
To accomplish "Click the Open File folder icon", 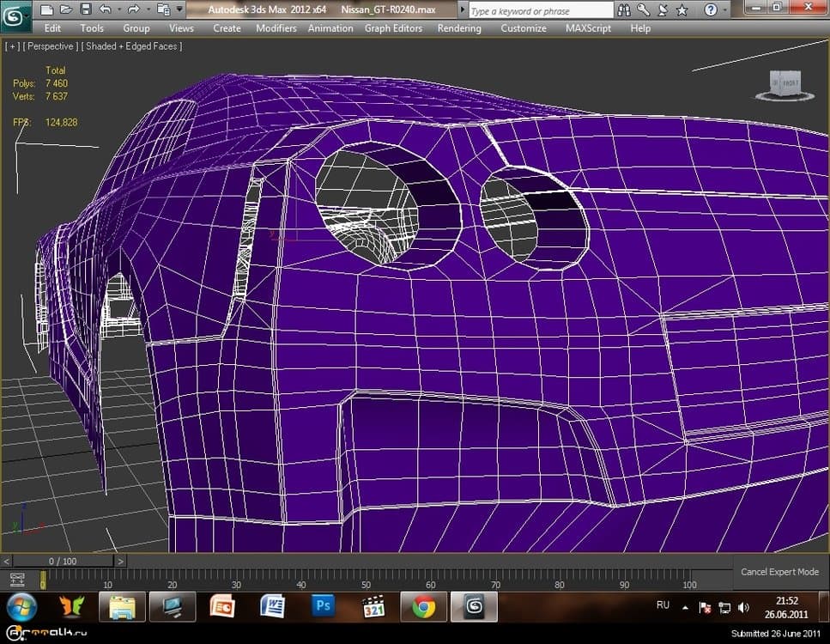I will [x=66, y=9].
